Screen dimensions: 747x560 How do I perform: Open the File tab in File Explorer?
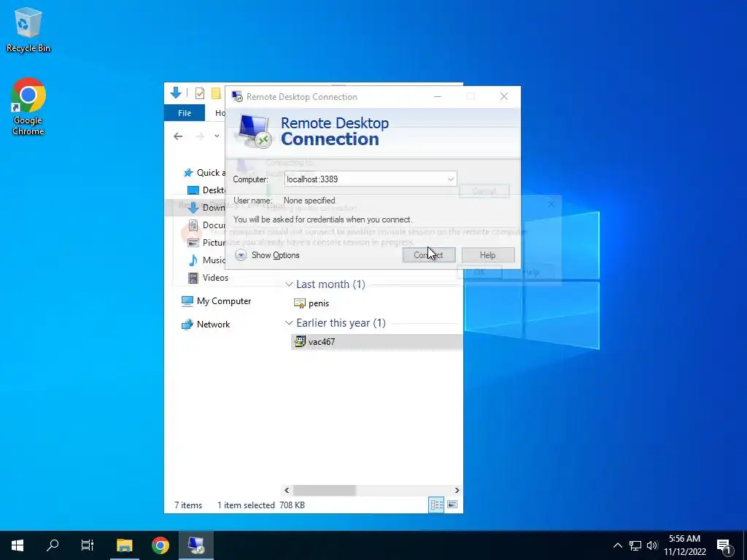[x=185, y=113]
